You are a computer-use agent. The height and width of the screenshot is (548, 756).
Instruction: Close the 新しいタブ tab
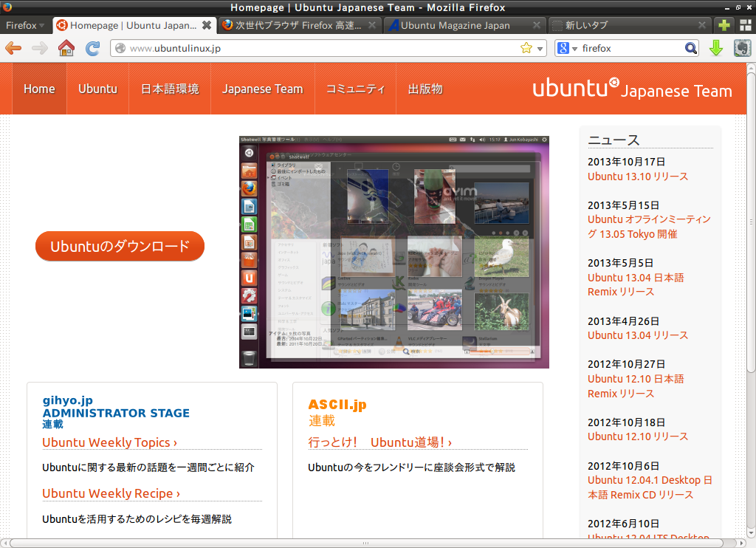tap(702, 25)
